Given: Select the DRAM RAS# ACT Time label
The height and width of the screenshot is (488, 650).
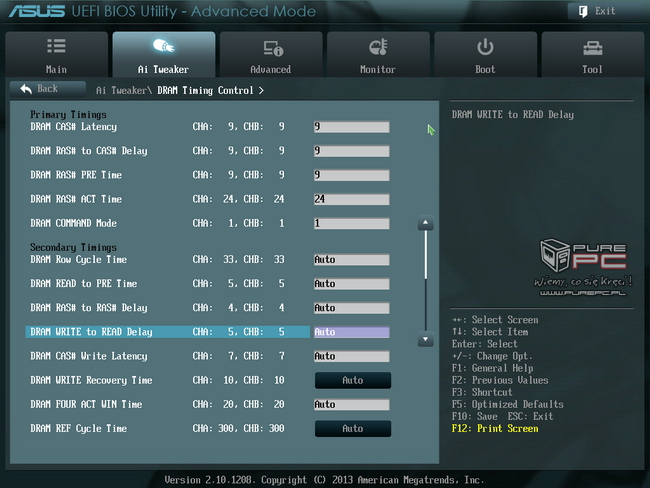Looking at the screenshot, I should click(x=76, y=199).
